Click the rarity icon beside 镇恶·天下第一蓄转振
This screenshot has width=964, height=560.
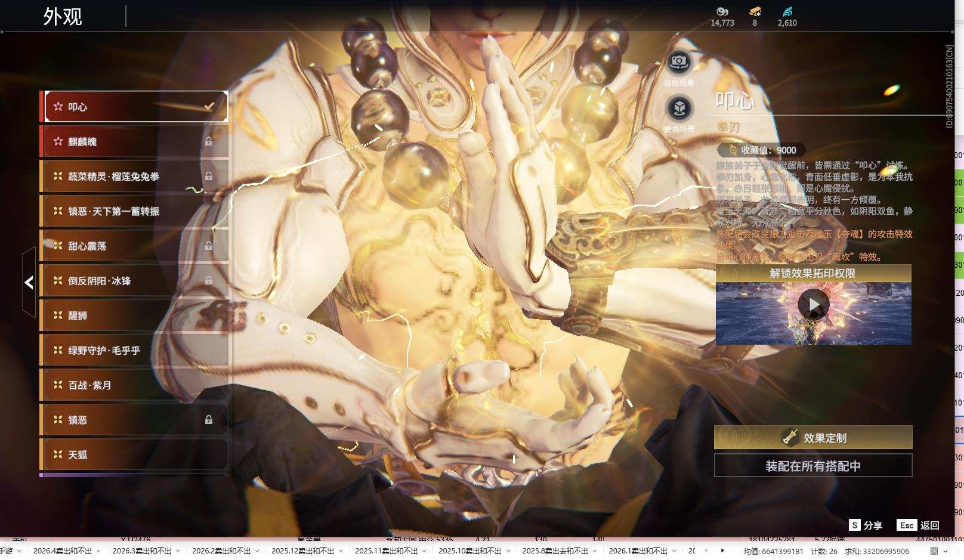click(x=58, y=211)
